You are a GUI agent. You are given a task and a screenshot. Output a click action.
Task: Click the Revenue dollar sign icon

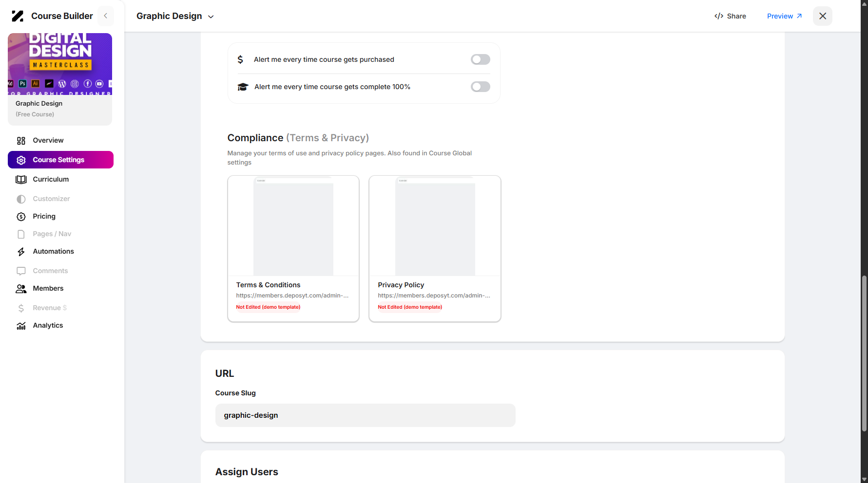point(21,308)
